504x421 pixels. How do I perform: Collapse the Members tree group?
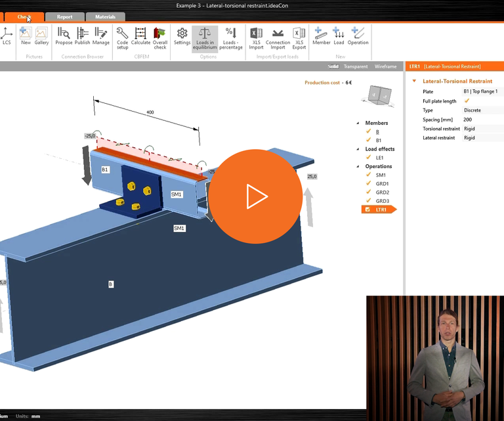[x=358, y=123]
